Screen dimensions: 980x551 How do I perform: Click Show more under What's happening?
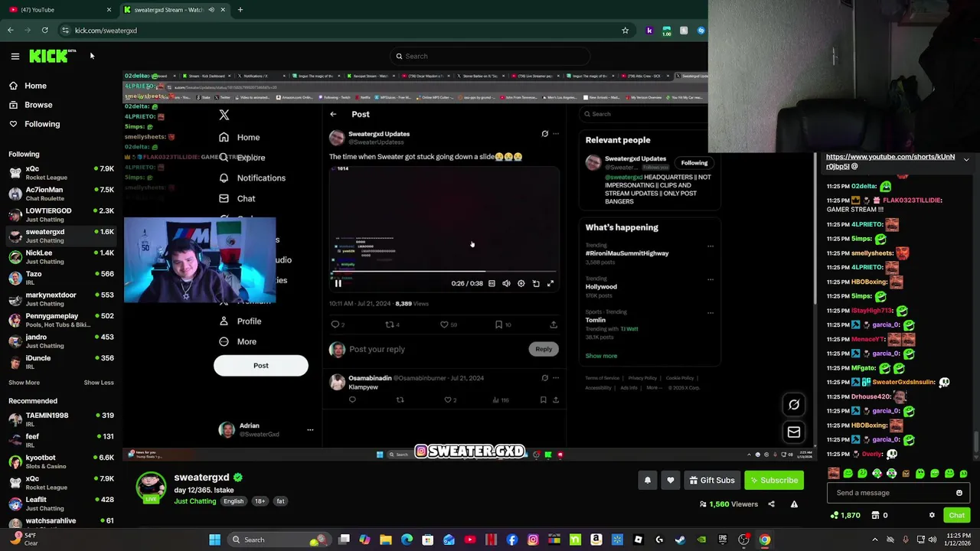[x=601, y=356]
